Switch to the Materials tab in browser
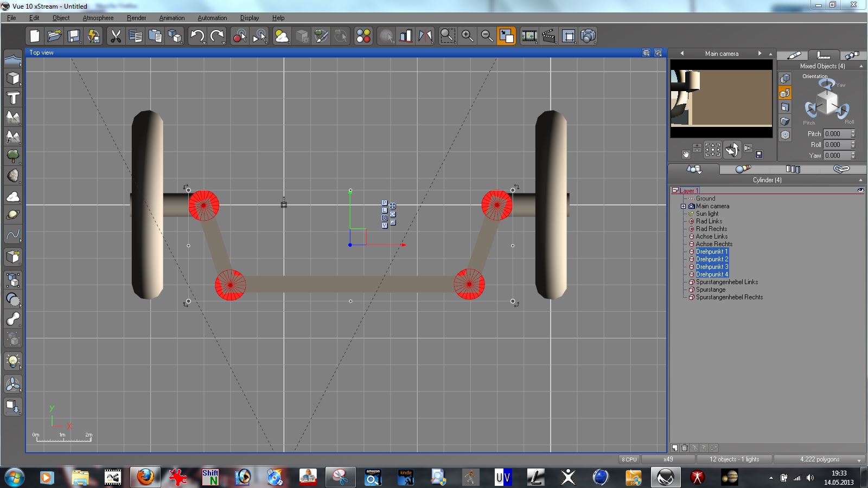Viewport: 868px width, 488px height. (743, 169)
